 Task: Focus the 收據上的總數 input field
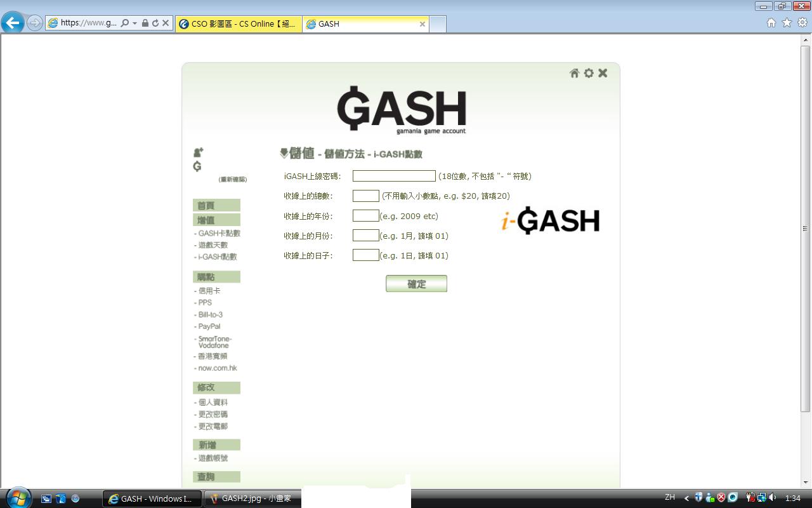pos(366,196)
